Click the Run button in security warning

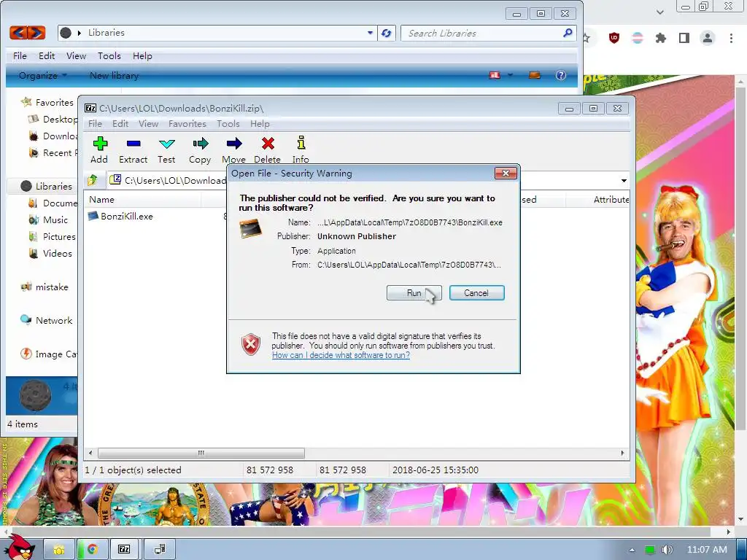click(x=414, y=293)
